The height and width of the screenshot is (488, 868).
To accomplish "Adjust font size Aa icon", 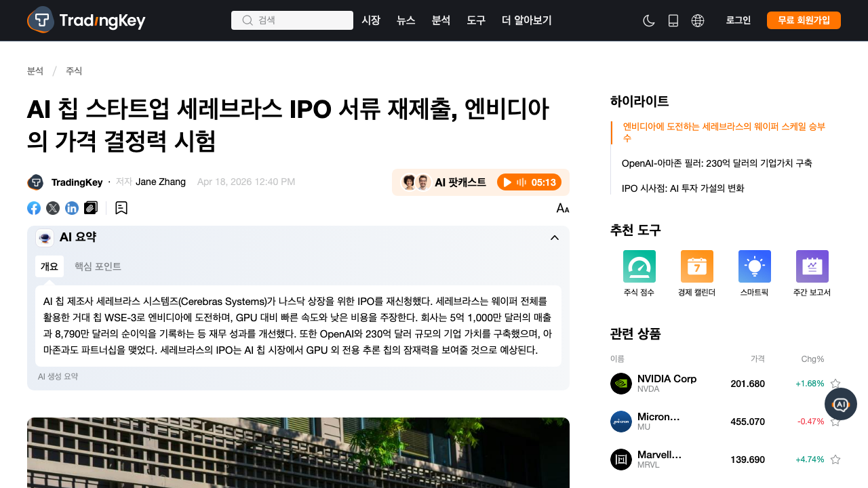I will point(563,208).
